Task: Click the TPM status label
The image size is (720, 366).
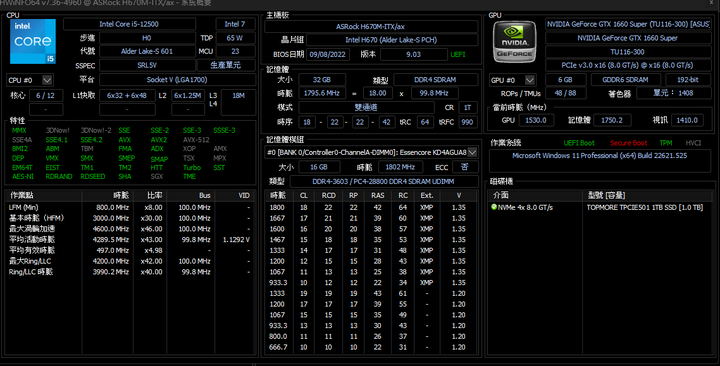Action: [666, 143]
